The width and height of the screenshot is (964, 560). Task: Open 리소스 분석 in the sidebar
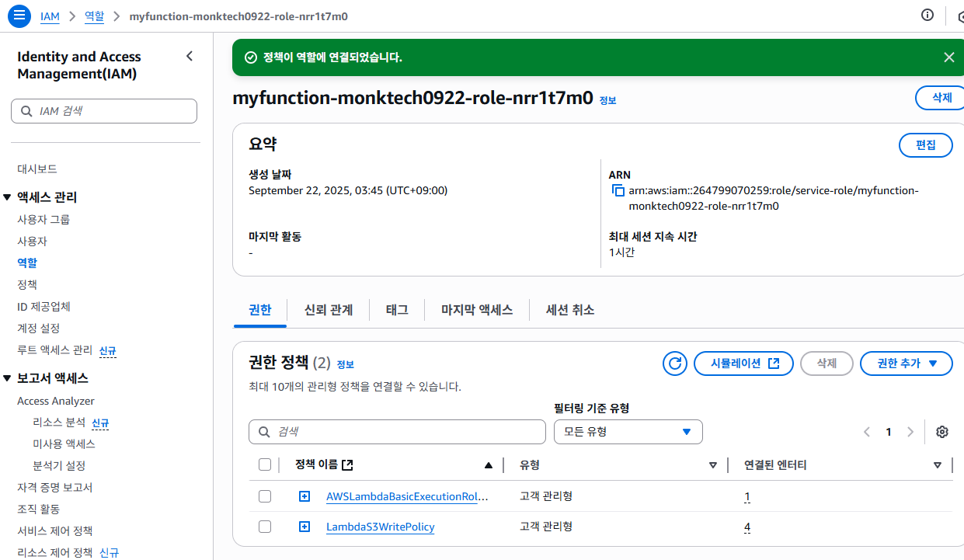[x=59, y=423]
